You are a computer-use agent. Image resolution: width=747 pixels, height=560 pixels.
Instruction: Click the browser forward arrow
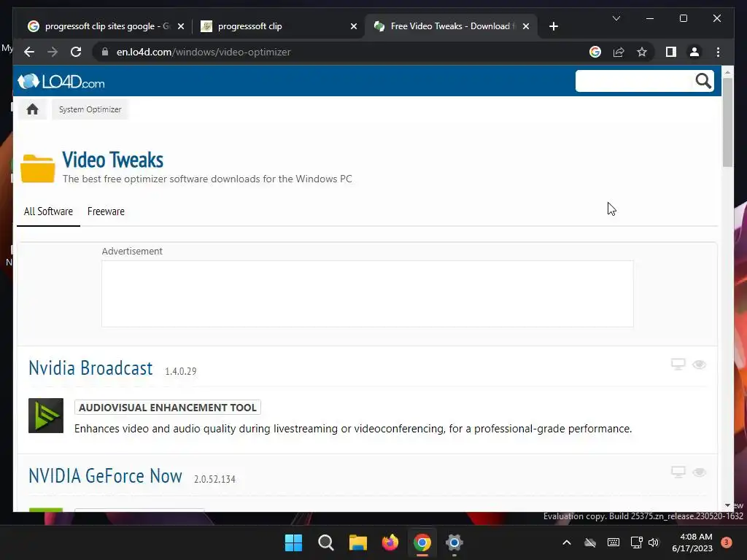(53, 52)
